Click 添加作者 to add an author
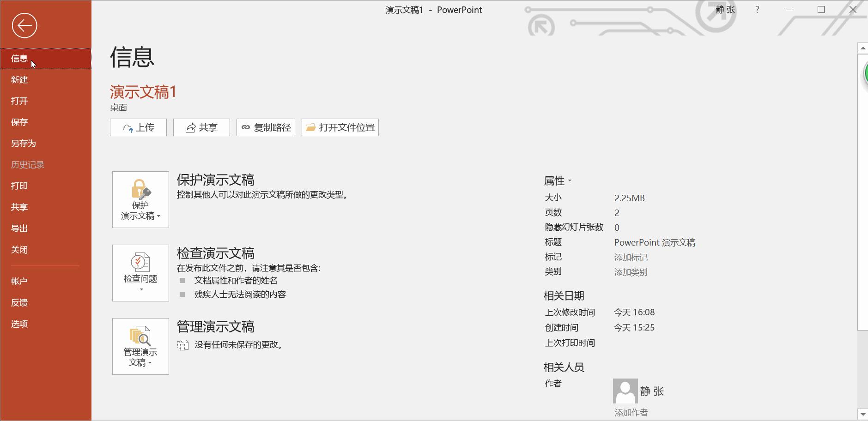 (x=631, y=412)
